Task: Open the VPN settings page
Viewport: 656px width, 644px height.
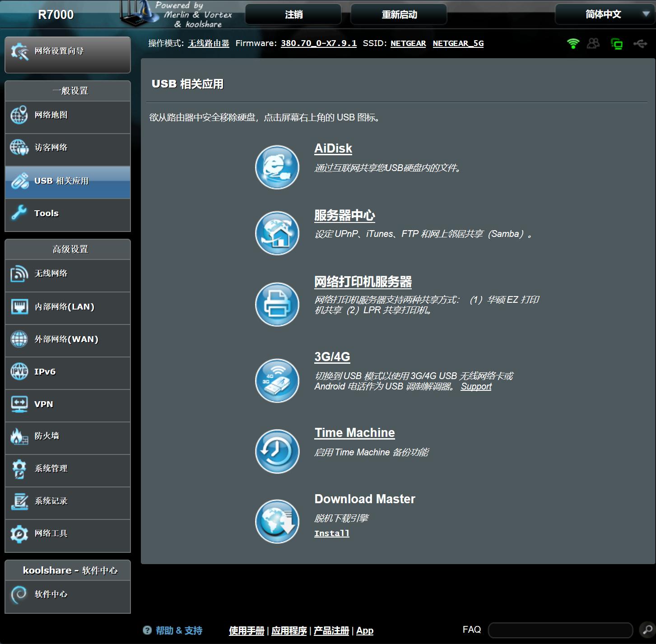Action: [x=68, y=406]
